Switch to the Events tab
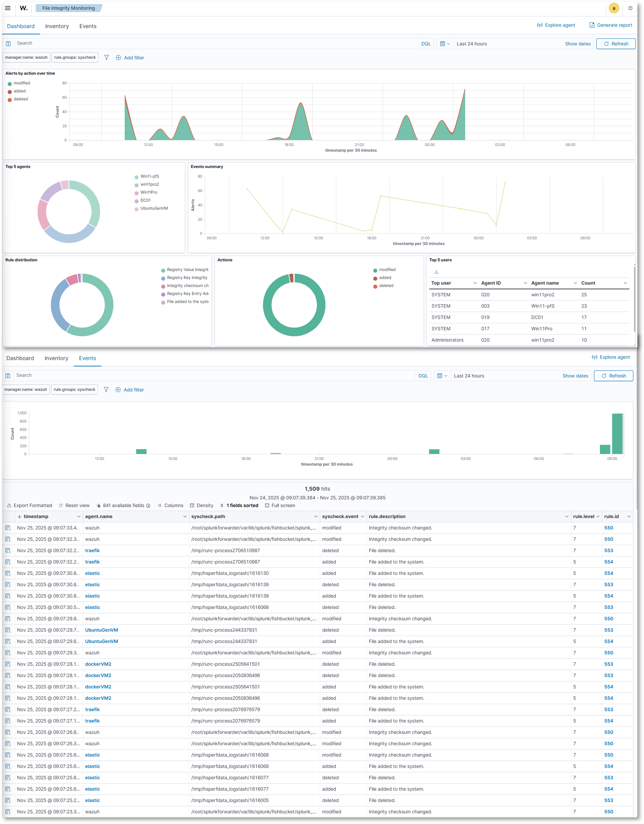 pos(88,26)
